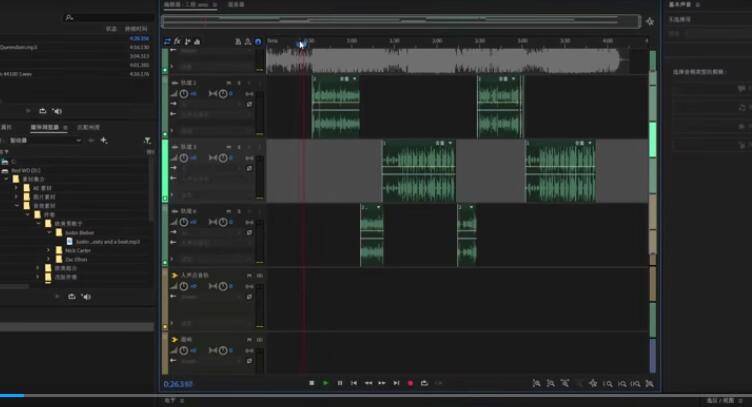Select the Justin Bieber mp3 file

[x=106, y=241]
